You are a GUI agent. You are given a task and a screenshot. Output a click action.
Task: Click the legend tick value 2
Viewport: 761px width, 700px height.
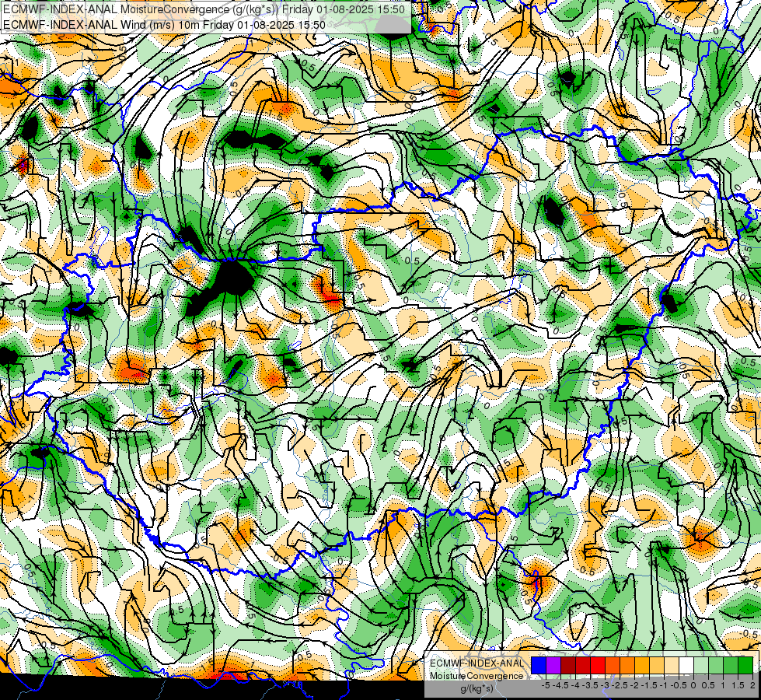click(752, 685)
